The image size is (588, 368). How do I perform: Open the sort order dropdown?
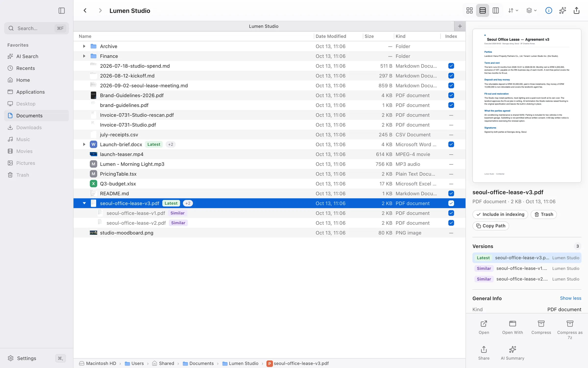click(513, 11)
